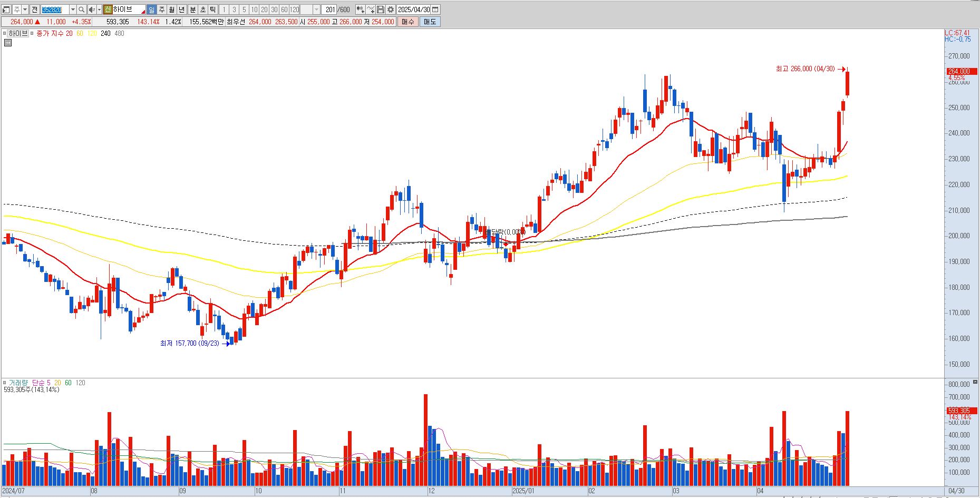Viewport: 980px width, 498px height.
Task: Click the speaker sound icon
Action: (92, 9)
